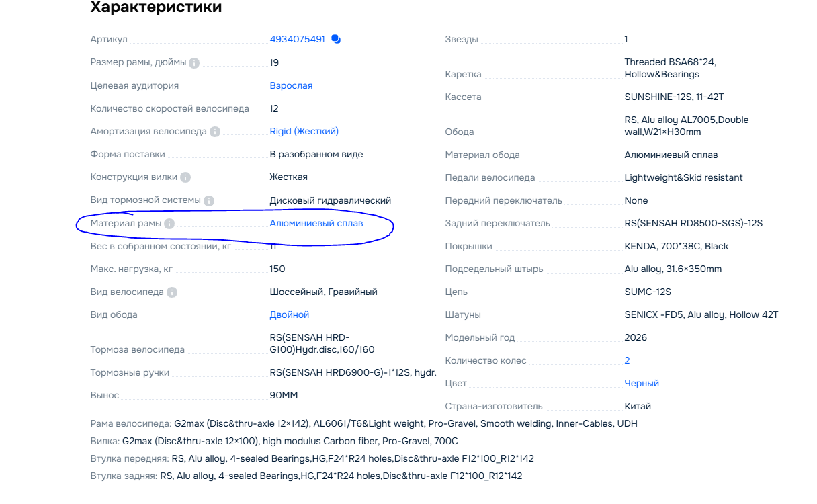Show info for Размер рамы, дюймы
This screenshot has width=817, height=504.
tap(194, 63)
